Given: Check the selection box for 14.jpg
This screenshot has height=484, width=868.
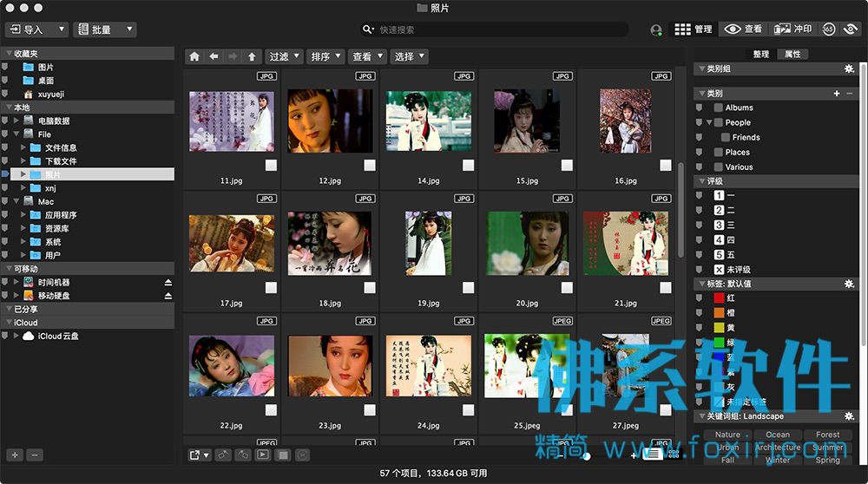Looking at the screenshot, I should [469, 165].
